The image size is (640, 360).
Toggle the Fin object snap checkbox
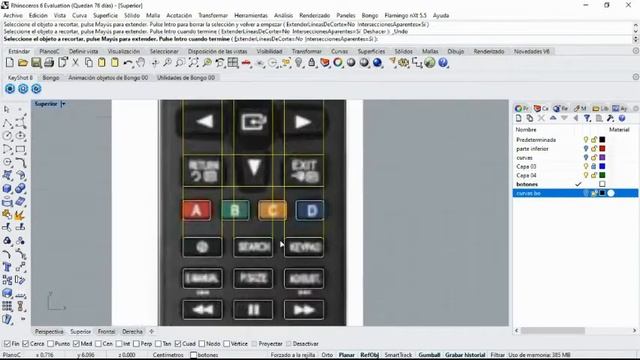(7, 344)
